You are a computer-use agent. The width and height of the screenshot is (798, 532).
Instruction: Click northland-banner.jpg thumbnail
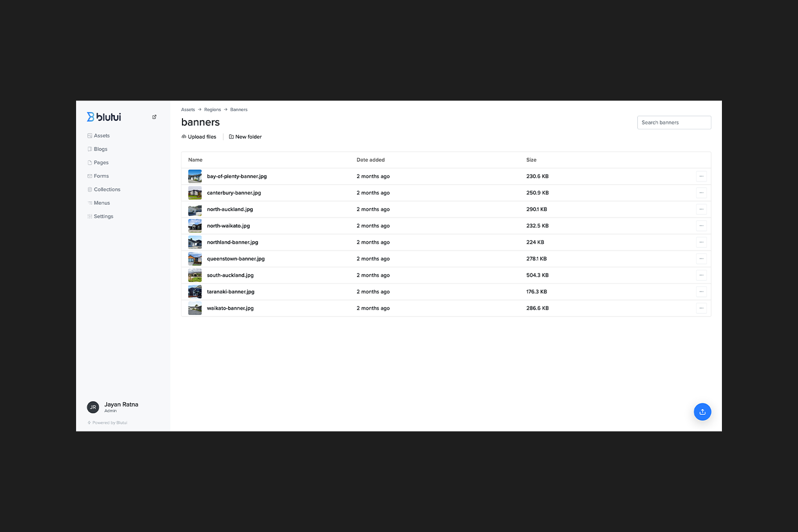click(x=195, y=242)
